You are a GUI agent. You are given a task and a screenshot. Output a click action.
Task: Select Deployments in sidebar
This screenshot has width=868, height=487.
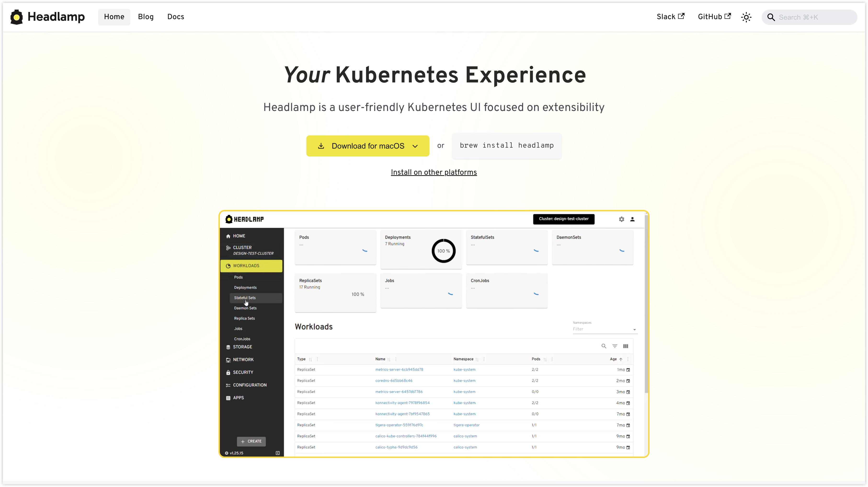(245, 288)
